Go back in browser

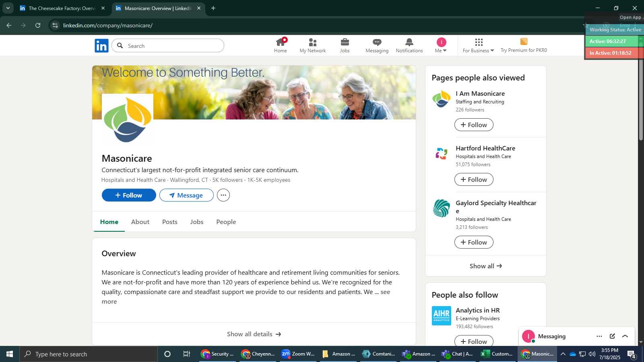(x=9, y=25)
